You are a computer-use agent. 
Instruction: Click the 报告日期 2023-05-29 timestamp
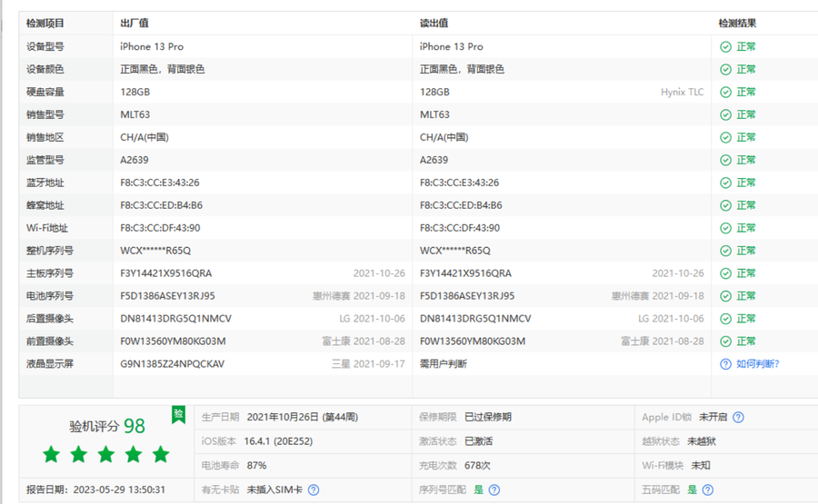(x=96, y=490)
